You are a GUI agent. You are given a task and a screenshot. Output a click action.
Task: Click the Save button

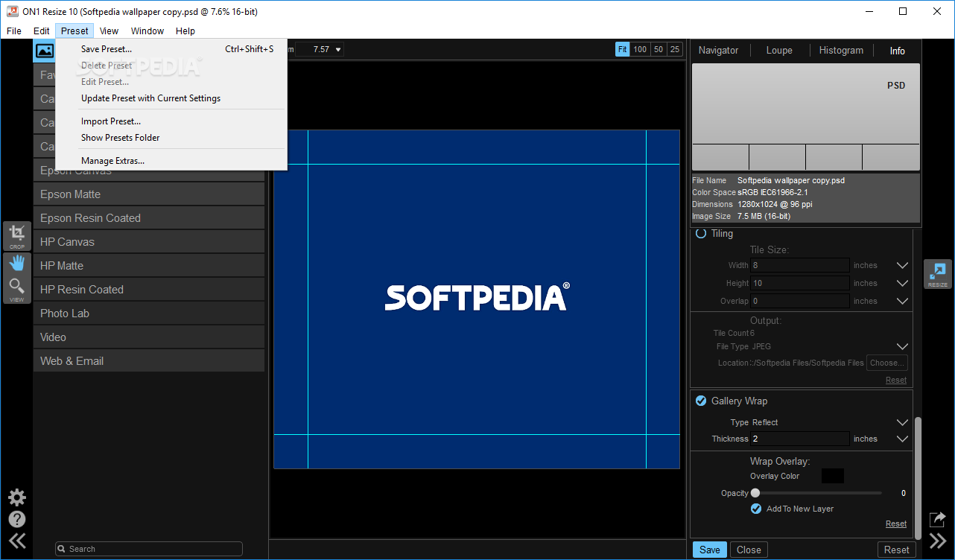click(x=710, y=550)
